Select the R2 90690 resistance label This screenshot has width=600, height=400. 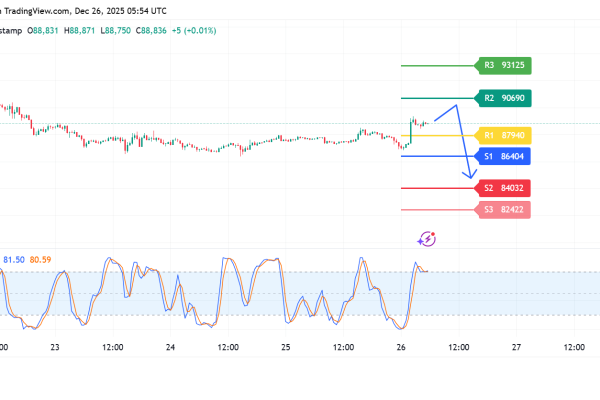click(x=505, y=98)
